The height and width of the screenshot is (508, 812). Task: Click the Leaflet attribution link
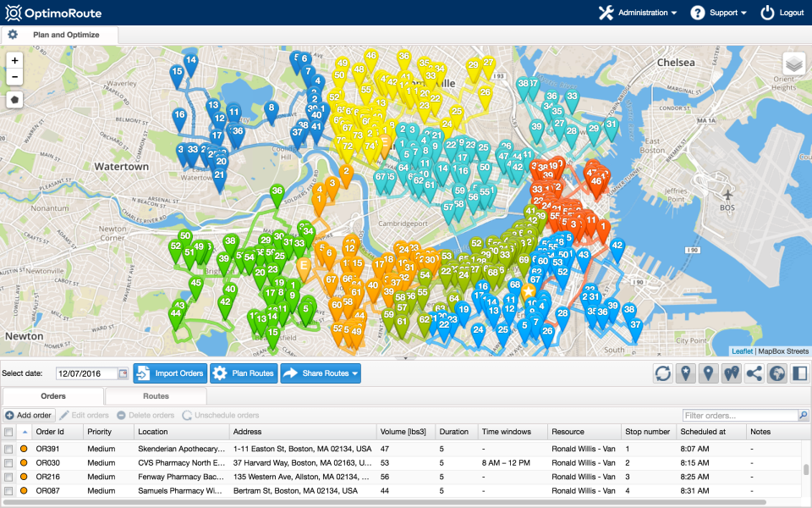click(x=742, y=351)
